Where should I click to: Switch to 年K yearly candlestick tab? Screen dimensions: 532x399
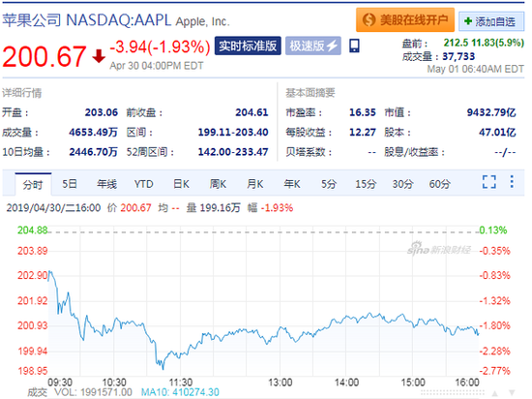[x=292, y=184]
